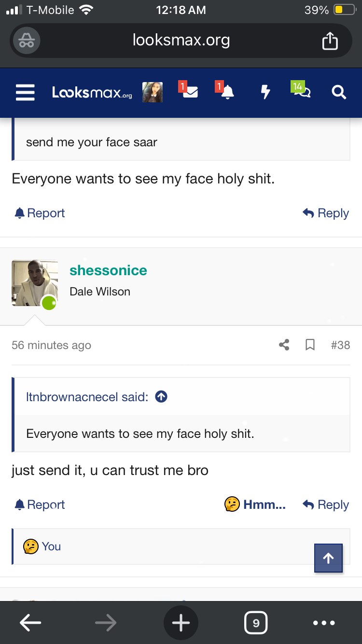Open the chat bubbles icon with 14 badge
362x644 pixels.
pyautogui.click(x=302, y=91)
